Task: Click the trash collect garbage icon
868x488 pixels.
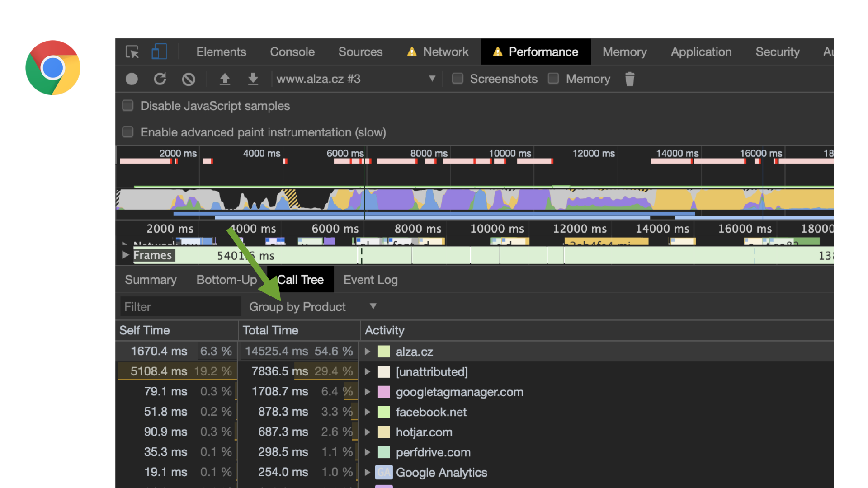Action: (x=630, y=79)
